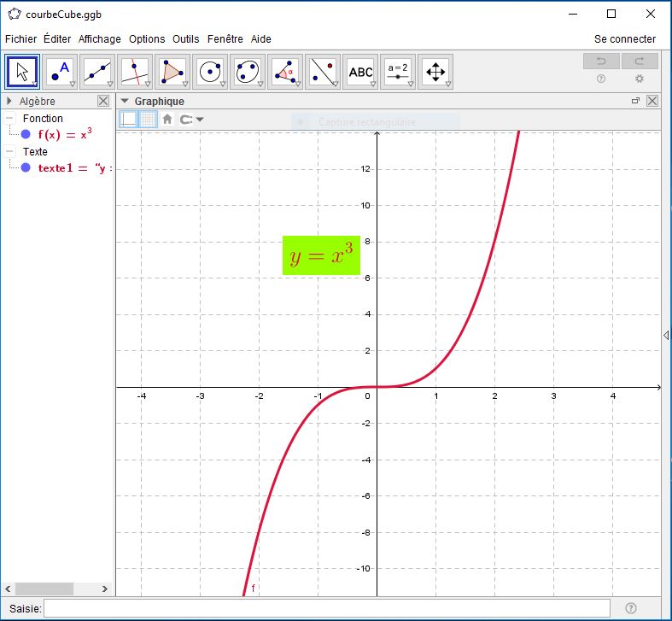
Task: Toggle visibility of f(x) = x³
Action: click(26, 134)
